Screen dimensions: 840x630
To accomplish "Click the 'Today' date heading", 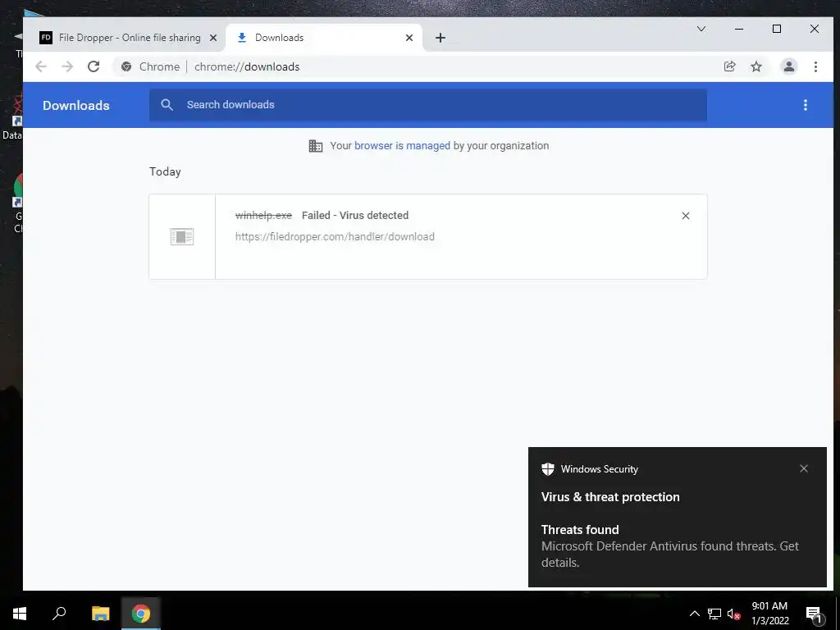I will pyautogui.click(x=165, y=171).
